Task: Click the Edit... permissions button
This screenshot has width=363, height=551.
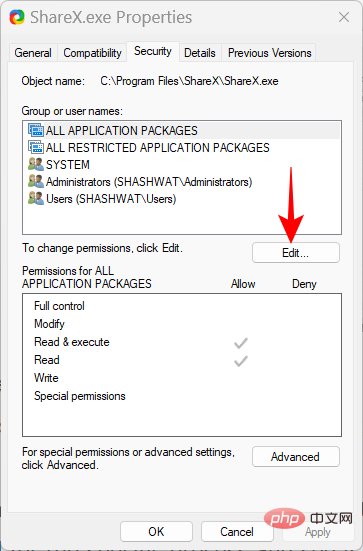Action: tap(296, 253)
